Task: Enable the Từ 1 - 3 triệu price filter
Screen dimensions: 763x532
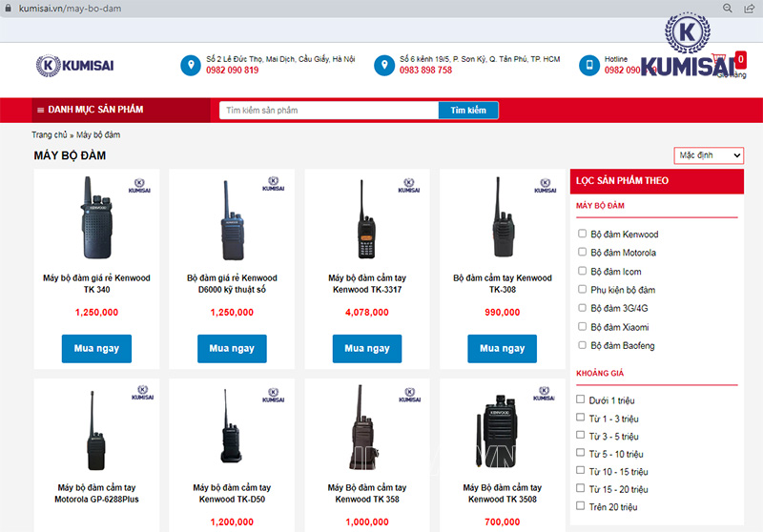Action: coord(580,417)
